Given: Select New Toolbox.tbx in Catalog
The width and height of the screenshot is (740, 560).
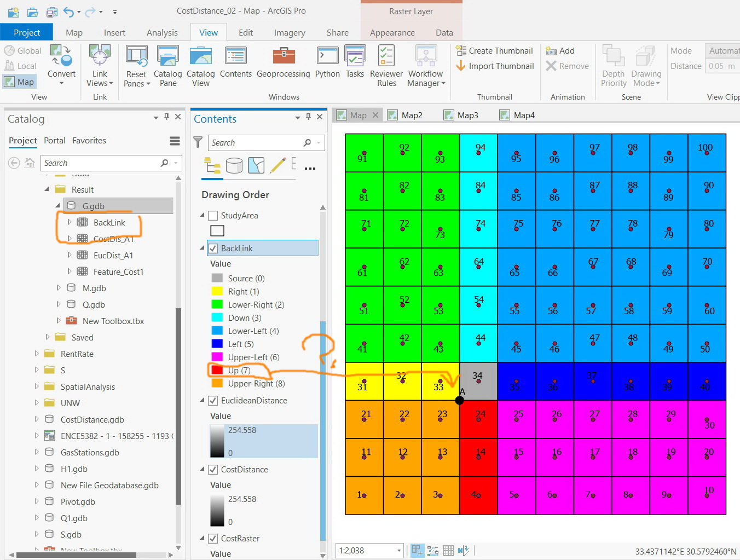Looking at the screenshot, I should pyautogui.click(x=113, y=321).
